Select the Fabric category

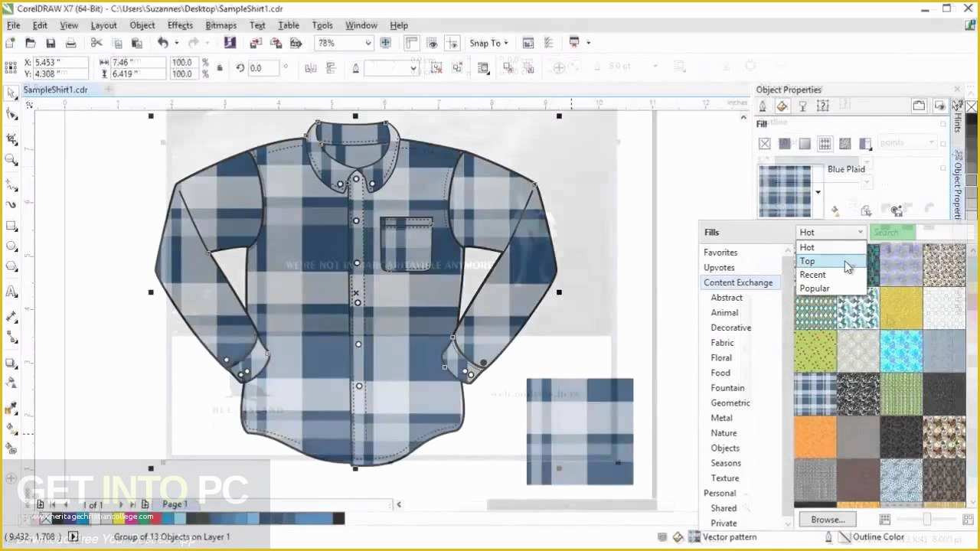(722, 343)
